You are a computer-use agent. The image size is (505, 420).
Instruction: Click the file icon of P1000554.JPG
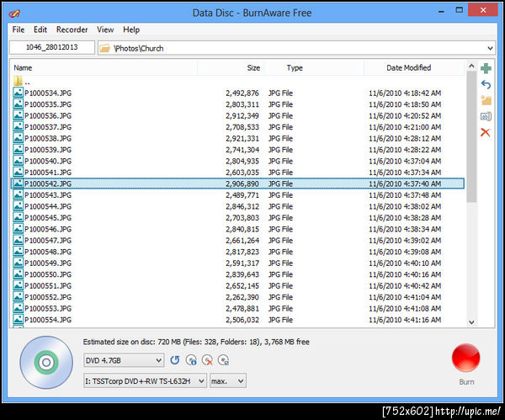pos(18,319)
